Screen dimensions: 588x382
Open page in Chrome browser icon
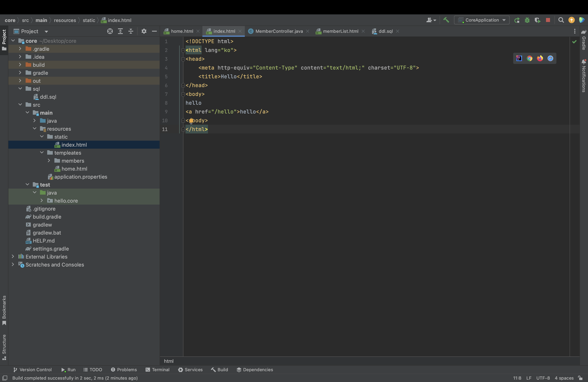click(529, 58)
